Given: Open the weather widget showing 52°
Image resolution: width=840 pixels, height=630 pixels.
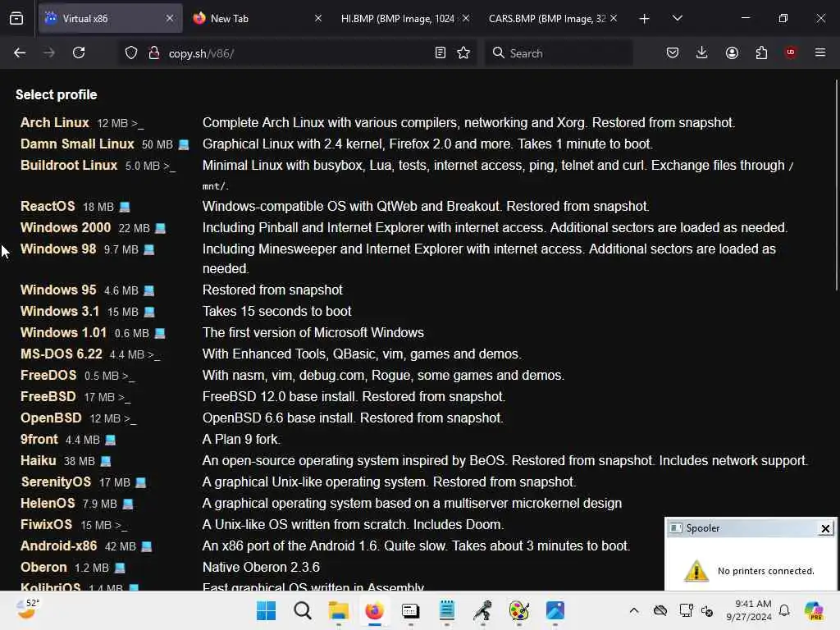Looking at the screenshot, I should point(27,609).
